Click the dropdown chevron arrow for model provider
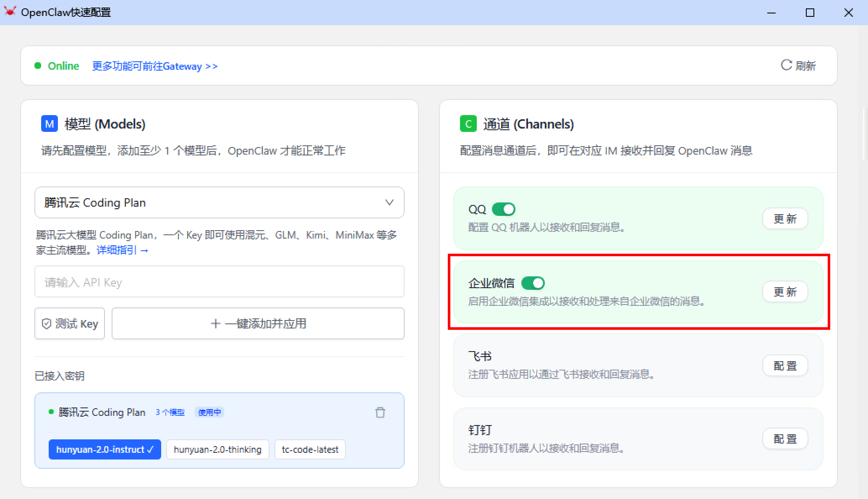This screenshot has height=499, width=868. 389,202
